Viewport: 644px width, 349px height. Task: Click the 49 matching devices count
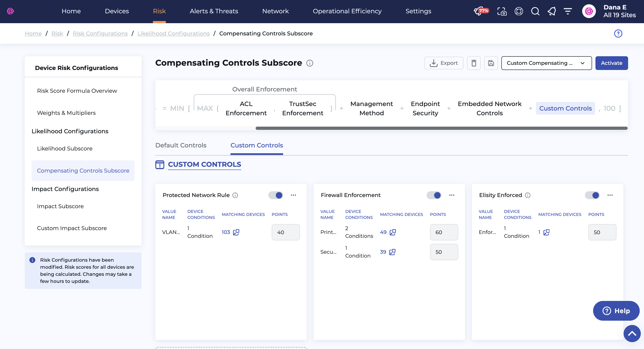tap(383, 232)
